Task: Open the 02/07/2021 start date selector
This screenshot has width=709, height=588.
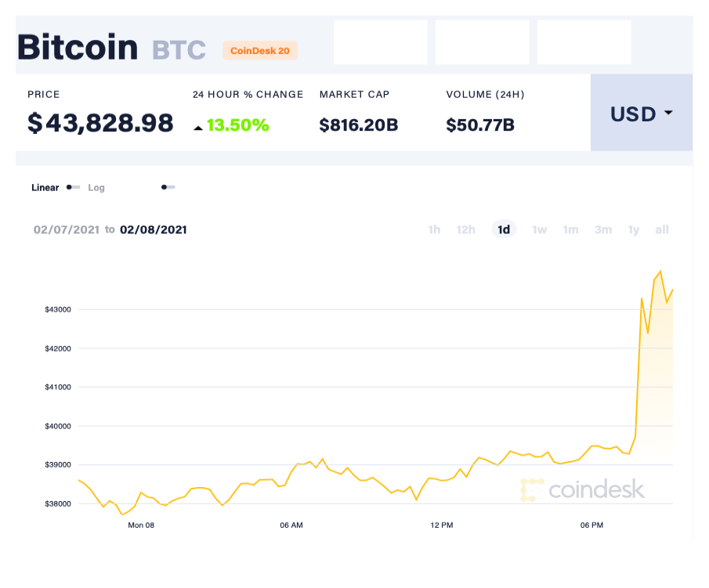Action: point(66,229)
